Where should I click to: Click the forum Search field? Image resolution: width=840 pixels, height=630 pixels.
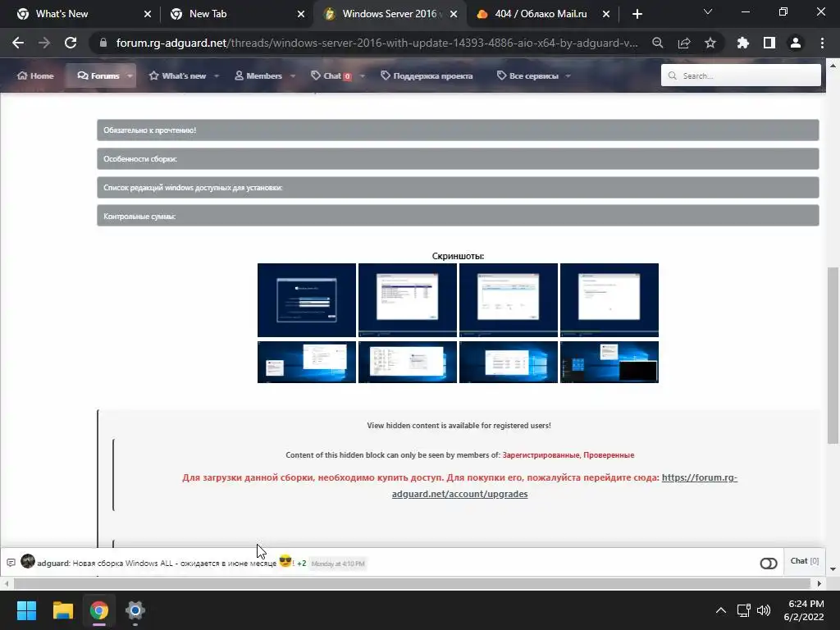click(x=741, y=75)
